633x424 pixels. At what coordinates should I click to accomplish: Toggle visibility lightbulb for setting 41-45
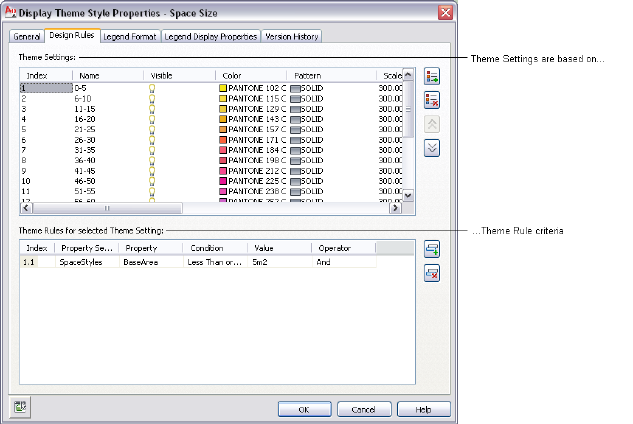(152, 171)
